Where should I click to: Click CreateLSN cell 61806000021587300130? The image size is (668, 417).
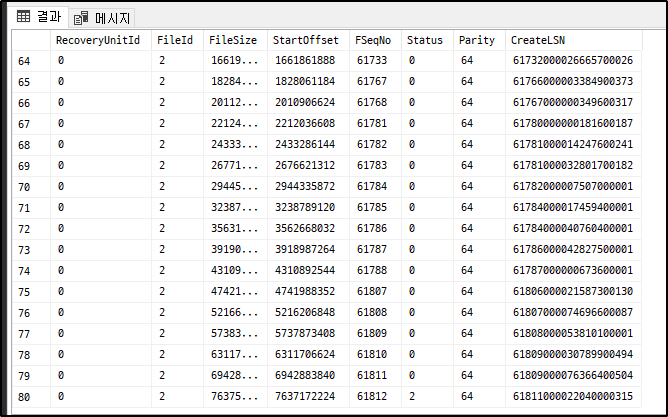[x=573, y=291]
